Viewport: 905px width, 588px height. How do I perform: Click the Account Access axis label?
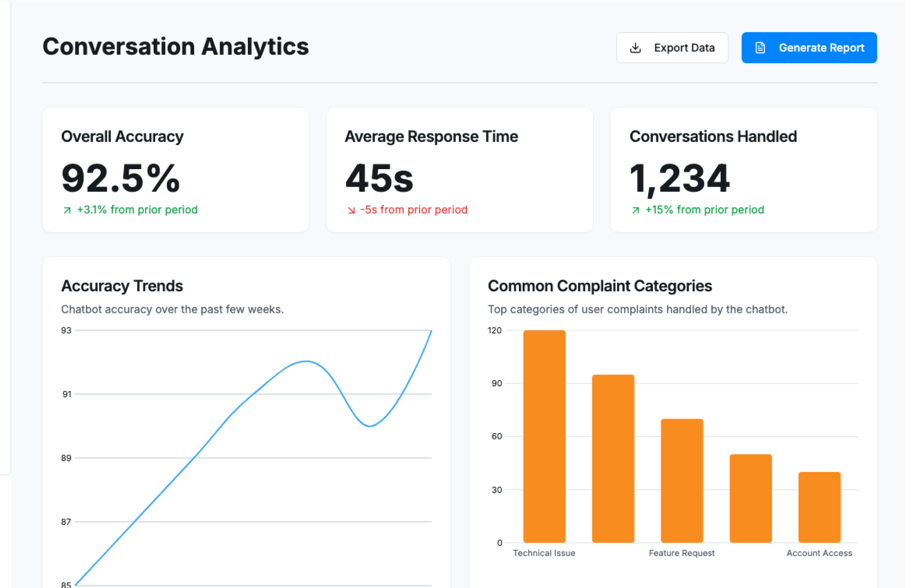pyautogui.click(x=819, y=553)
